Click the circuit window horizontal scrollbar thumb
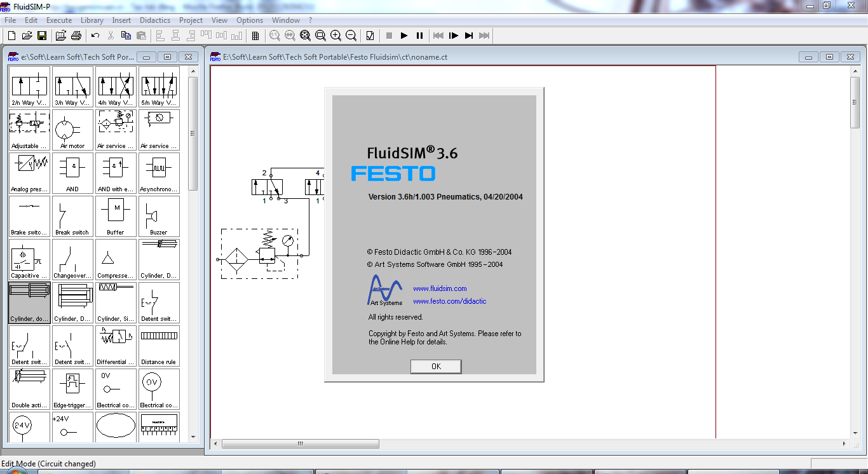Image resolution: width=868 pixels, height=474 pixels. coord(301,444)
